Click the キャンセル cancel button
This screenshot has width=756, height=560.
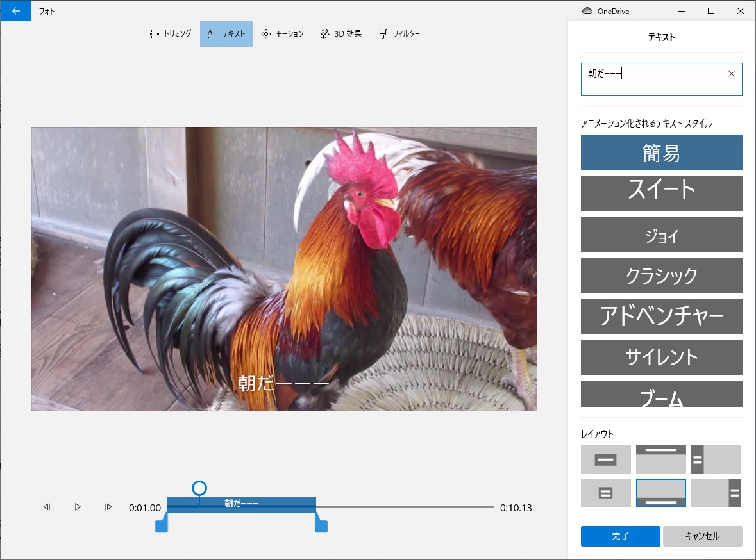[x=703, y=536]
